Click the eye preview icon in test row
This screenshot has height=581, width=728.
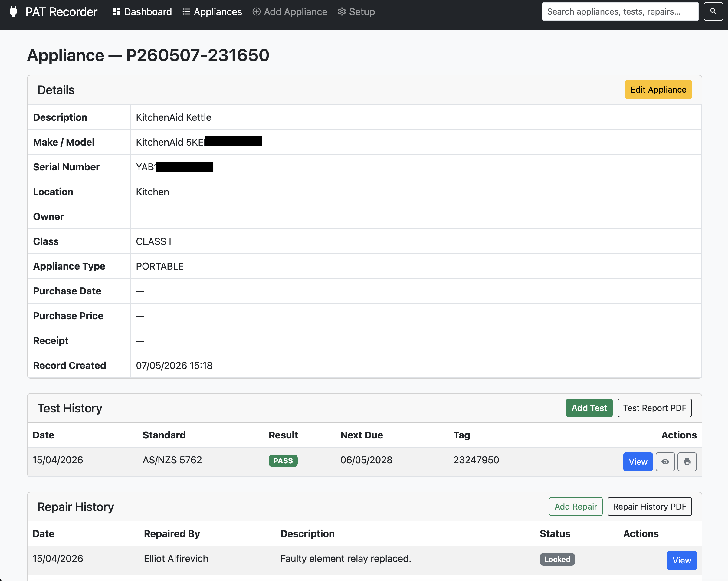point(665,461)
